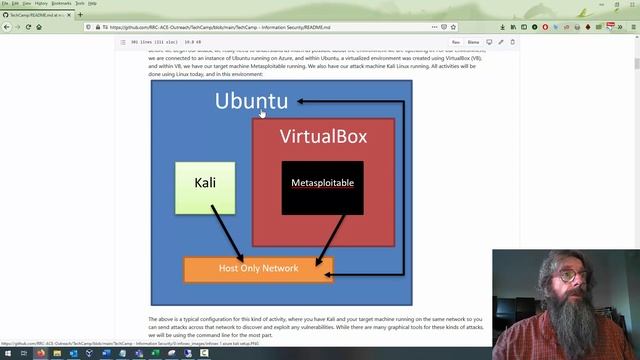Viewport: 640px width, 360px height.
Task: Click the red Opera-style extension icon
Action: (545, 27)
